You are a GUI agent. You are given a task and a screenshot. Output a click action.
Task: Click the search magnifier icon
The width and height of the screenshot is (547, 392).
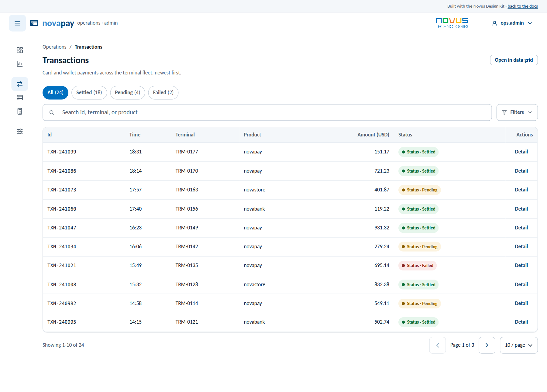[x=52, y=112]
